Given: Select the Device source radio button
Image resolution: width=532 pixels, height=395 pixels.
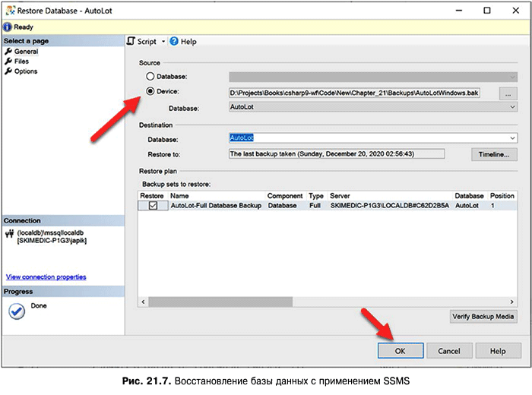Looking at the screenshot, I should (x=150, y=91).
